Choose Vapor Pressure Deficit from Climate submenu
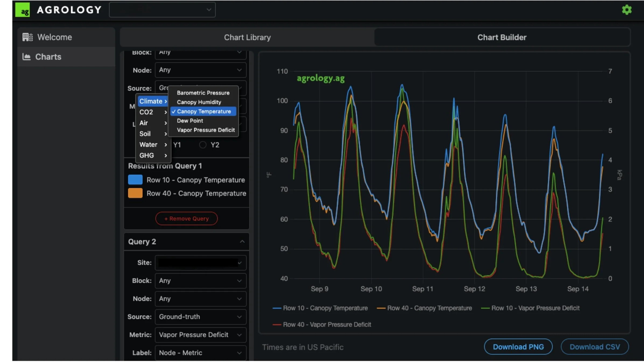This screenshot has height=362, width=644. [x=206, y=130]
